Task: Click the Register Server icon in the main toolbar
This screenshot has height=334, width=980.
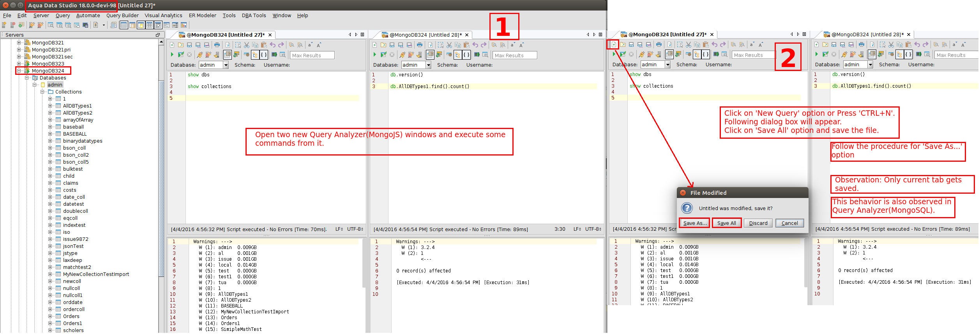Action: coord(4,25)
